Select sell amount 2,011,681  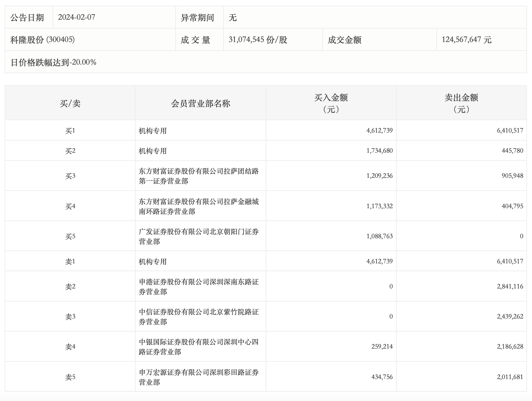pos(510,377)
